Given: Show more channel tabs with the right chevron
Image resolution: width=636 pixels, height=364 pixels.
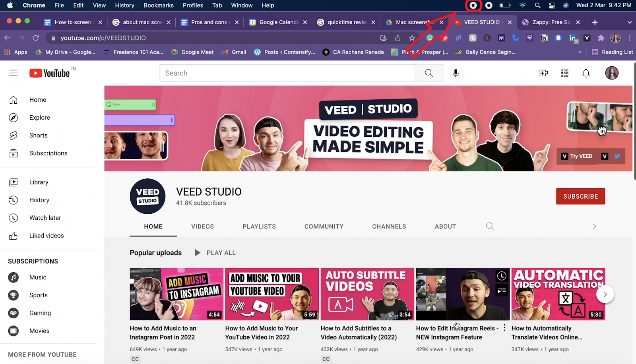Looking at the screenshot, I should point(594,227).
